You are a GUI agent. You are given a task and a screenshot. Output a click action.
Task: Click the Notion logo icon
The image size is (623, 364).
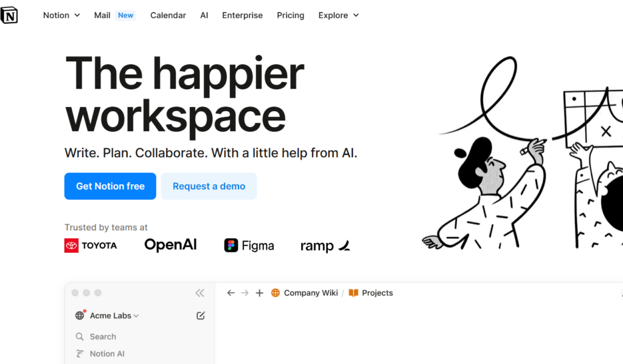[9, 15]
